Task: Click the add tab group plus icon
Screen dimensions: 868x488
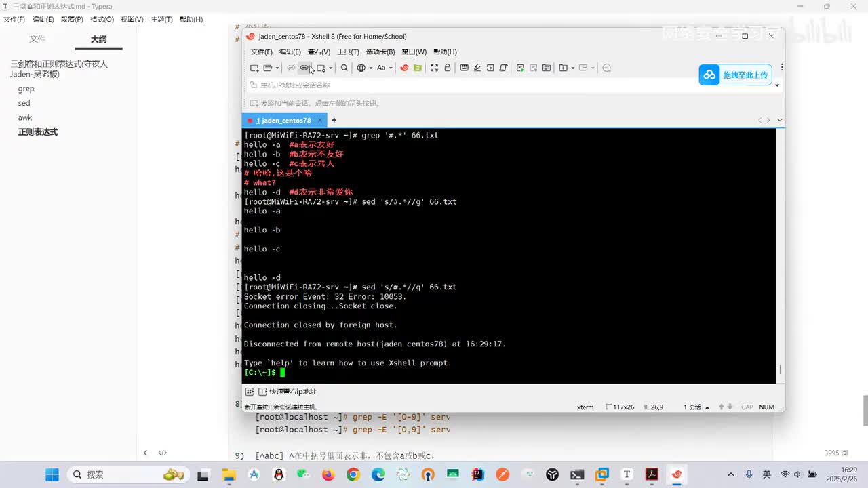Action: coord(563,68)
